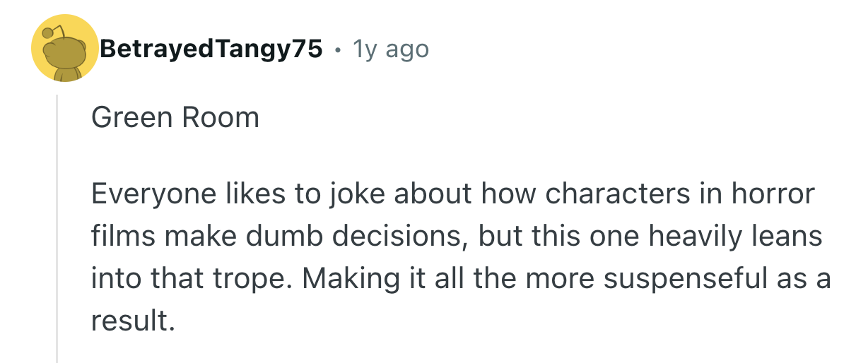Click the yellow Snoo avatar icon
The image size is (868, 363).
(64, 48)
